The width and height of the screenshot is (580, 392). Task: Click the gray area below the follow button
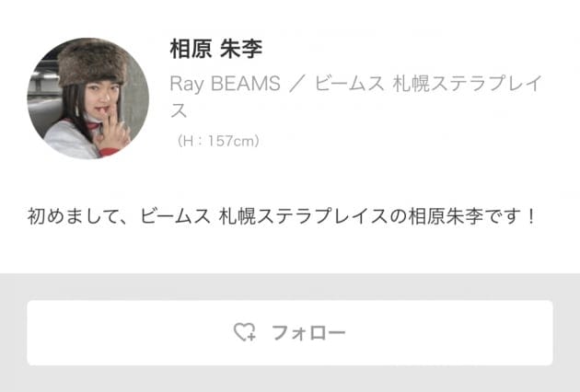click(290, 379)
